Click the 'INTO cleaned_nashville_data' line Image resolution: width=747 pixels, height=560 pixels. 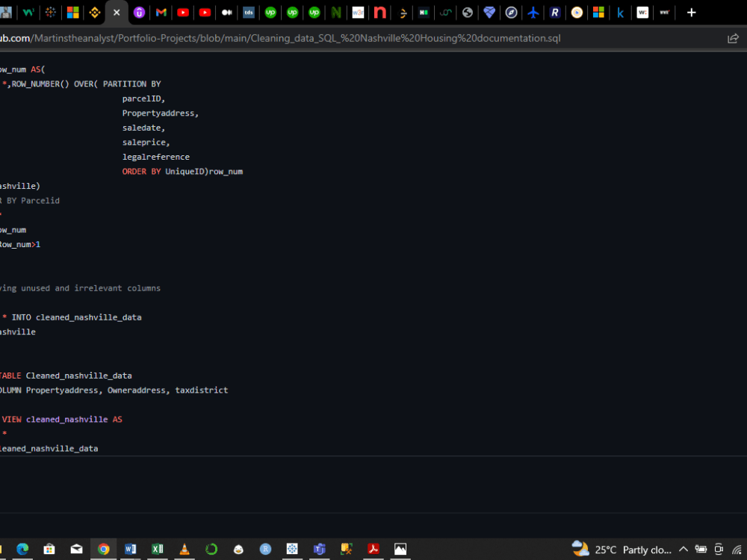(x=76, y=317)
